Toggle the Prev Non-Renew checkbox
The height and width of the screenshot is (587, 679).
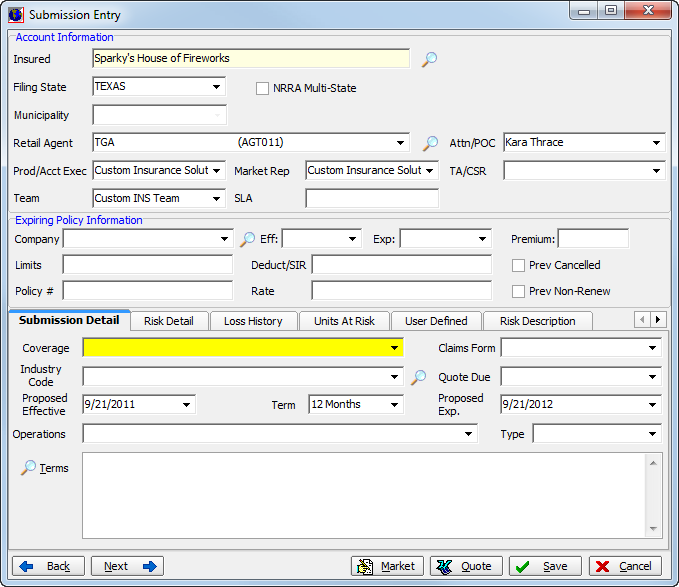pyautogui.click(x=518, y=291)
